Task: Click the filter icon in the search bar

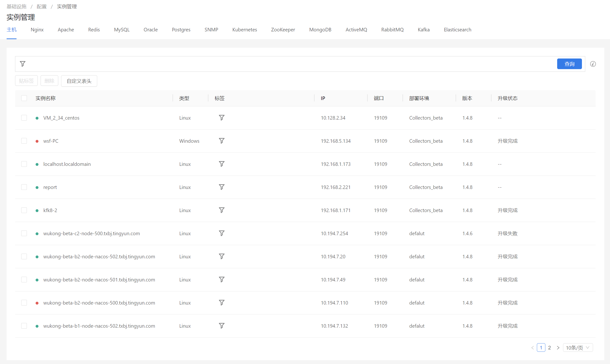Action: coord(23,64)
